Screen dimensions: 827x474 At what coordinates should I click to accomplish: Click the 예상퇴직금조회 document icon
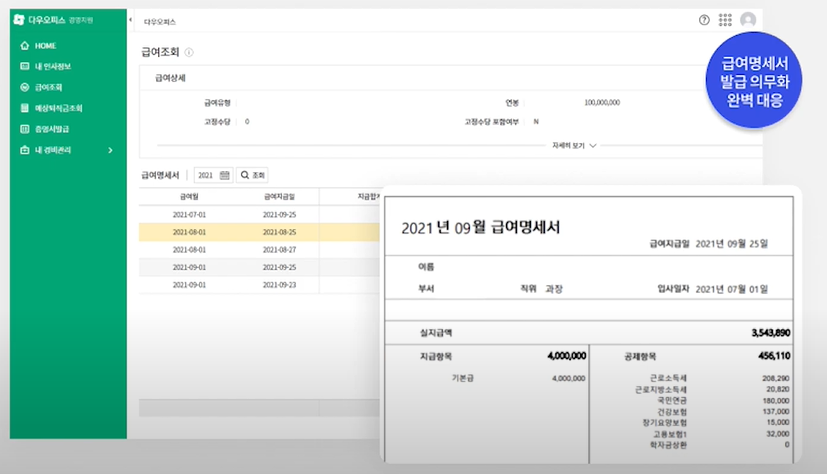pyautogui.click(x=24, y=108)
